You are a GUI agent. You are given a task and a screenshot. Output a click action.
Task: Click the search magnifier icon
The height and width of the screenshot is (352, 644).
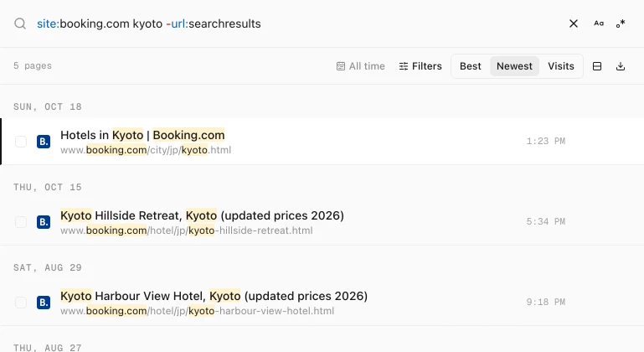coord(20,23)
